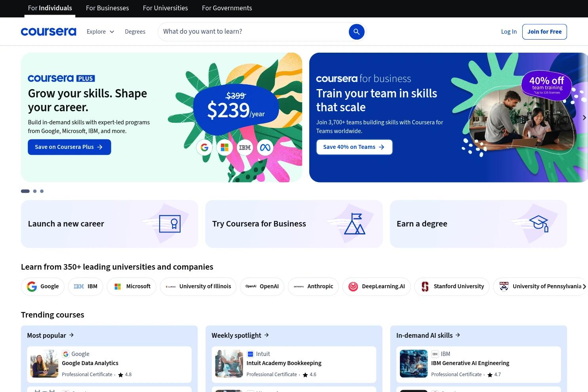
Task: Select the Microsoft partner chip
Action: tap(131, 286)
